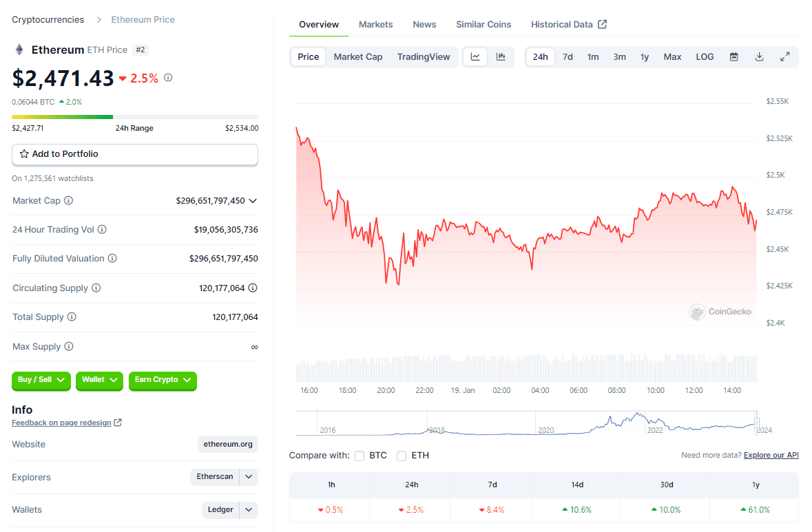The width and height of the screenshot is (812, 532).
Task: Follow the Explore our API link
Action: (x=771, y=456)
